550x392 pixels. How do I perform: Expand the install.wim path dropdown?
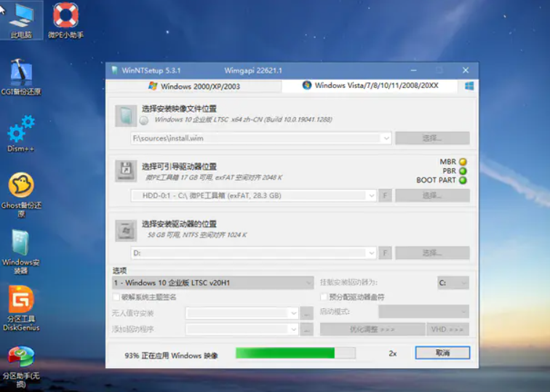pyautogui.click(x=386, y=138)
